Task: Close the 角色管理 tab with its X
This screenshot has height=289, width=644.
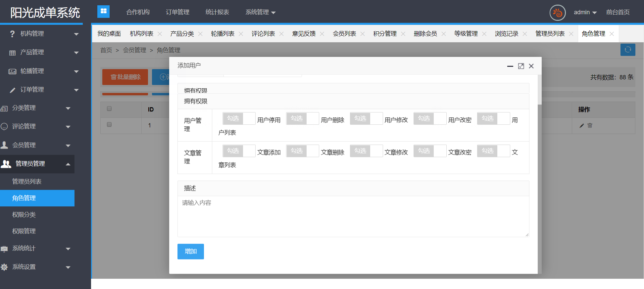Action: tap(612, 34)
